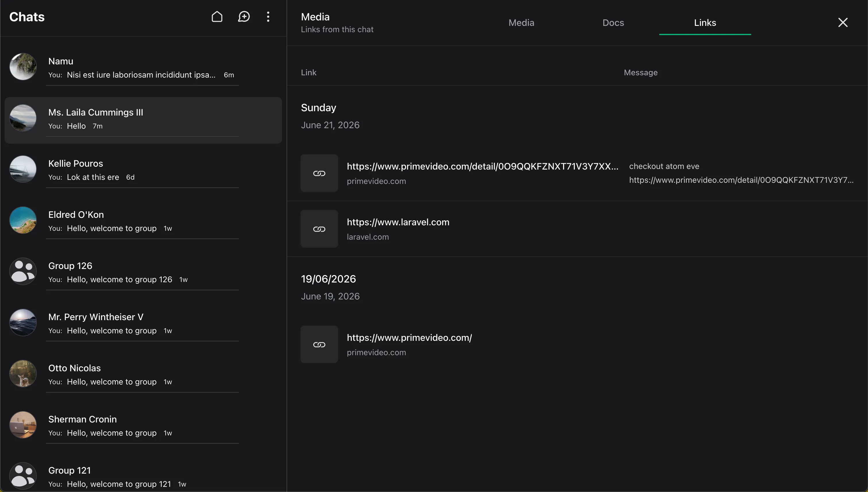The image size is (868, 492).
Task: Open the URL in the checkout atom eve message
Action: coord(741,180)
